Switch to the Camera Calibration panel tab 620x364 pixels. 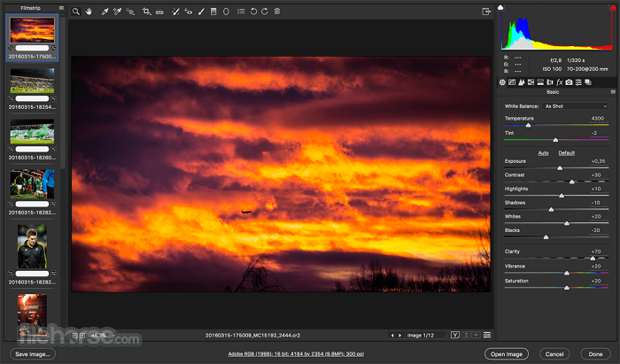[569, 81]
